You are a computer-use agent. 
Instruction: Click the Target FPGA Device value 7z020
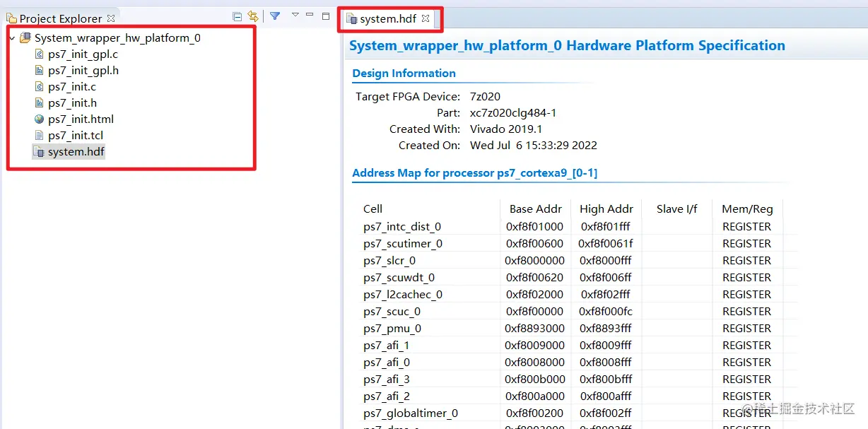[485, 97]
